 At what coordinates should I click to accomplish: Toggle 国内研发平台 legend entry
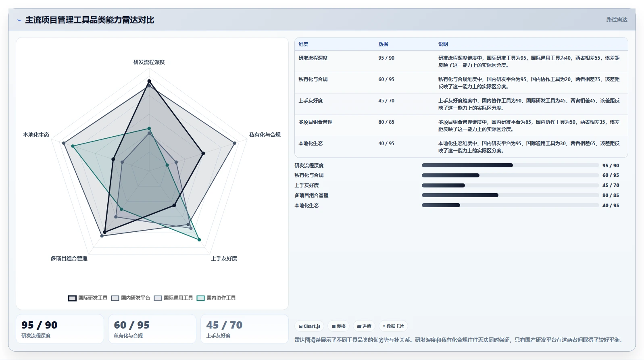click(131, 298)
